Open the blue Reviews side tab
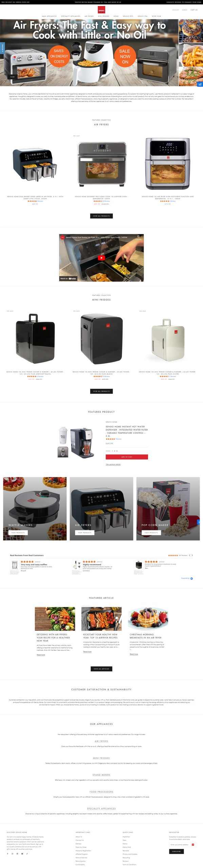The height and width of the screenshot is (868, 203). tap(2, 48)
